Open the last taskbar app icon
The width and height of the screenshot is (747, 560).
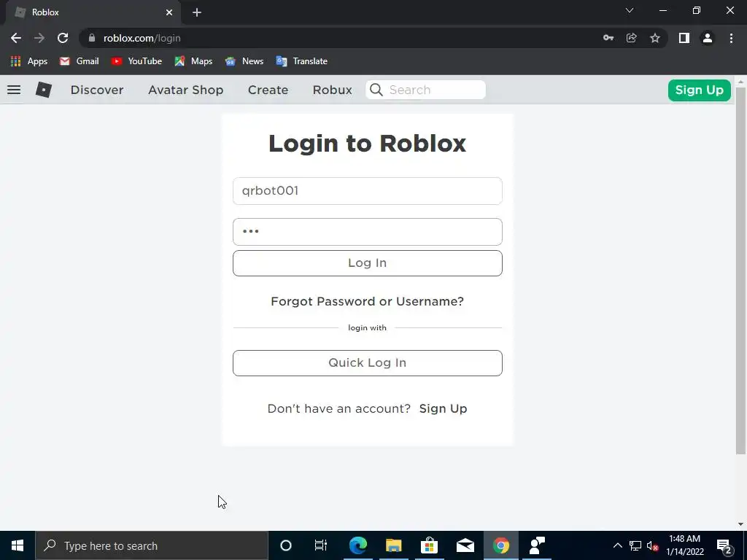pyautogui.click(x=537, y=545)
